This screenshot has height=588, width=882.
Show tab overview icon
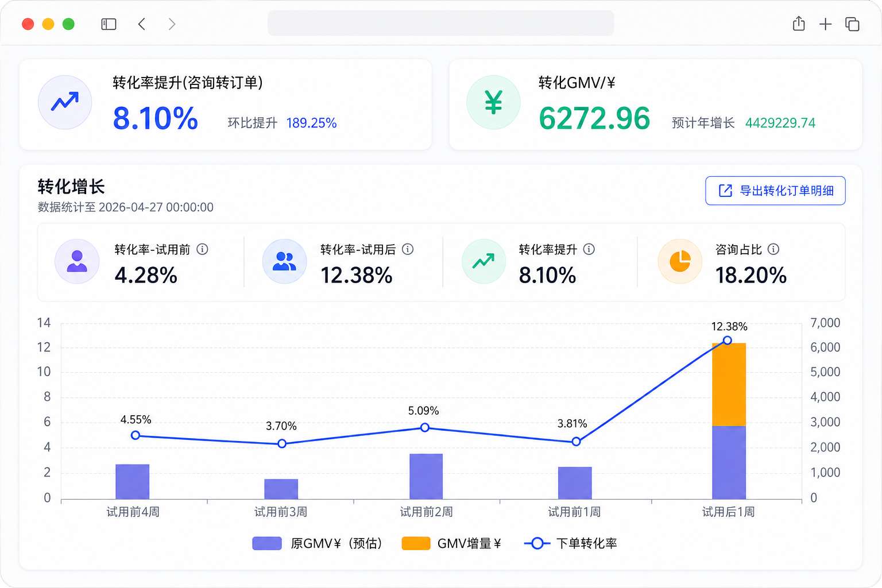tap(852, 24)
